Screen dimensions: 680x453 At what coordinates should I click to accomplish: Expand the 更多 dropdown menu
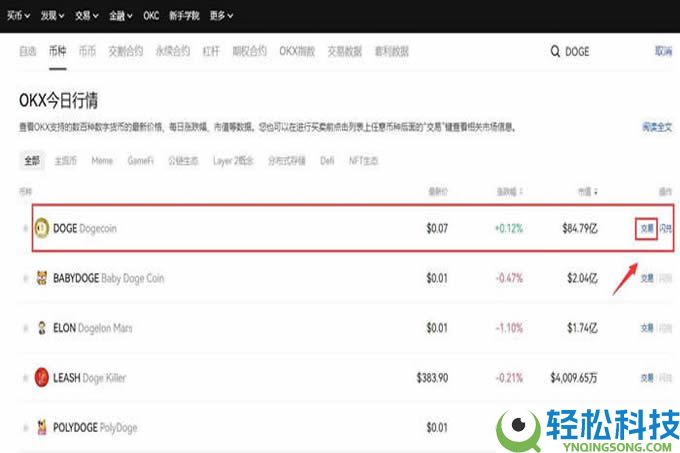point(221,16)
